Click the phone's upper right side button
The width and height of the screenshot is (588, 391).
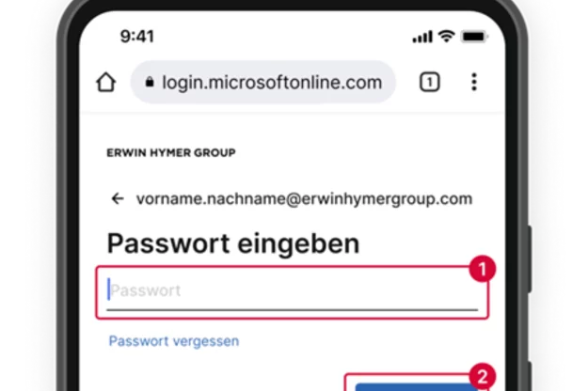point(530,259)
